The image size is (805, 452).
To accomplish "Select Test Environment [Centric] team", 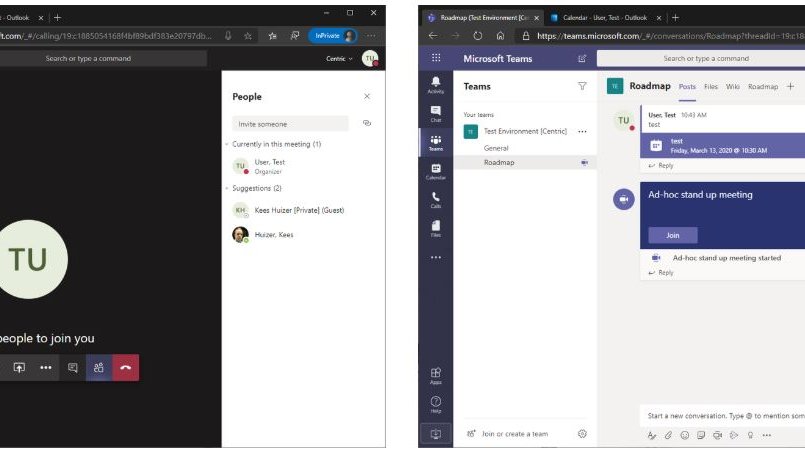I will click(525, 131).
